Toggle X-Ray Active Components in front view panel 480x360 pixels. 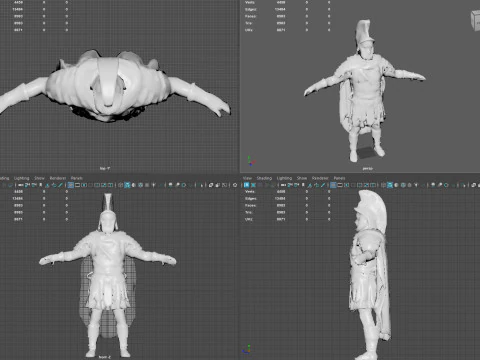(217, 185)
